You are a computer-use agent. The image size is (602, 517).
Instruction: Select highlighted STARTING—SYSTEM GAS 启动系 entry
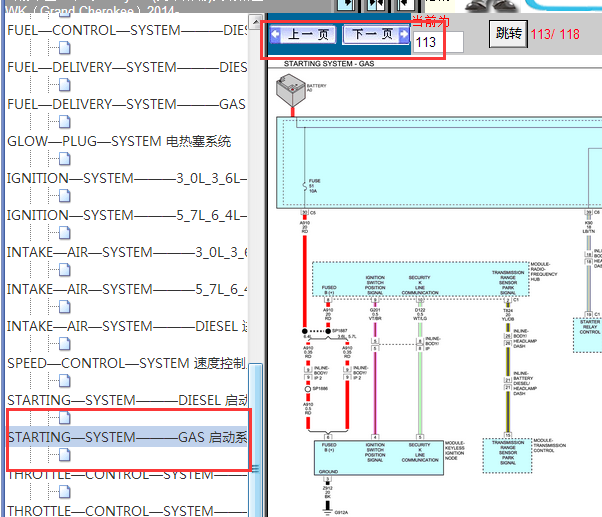click(127, 437)
